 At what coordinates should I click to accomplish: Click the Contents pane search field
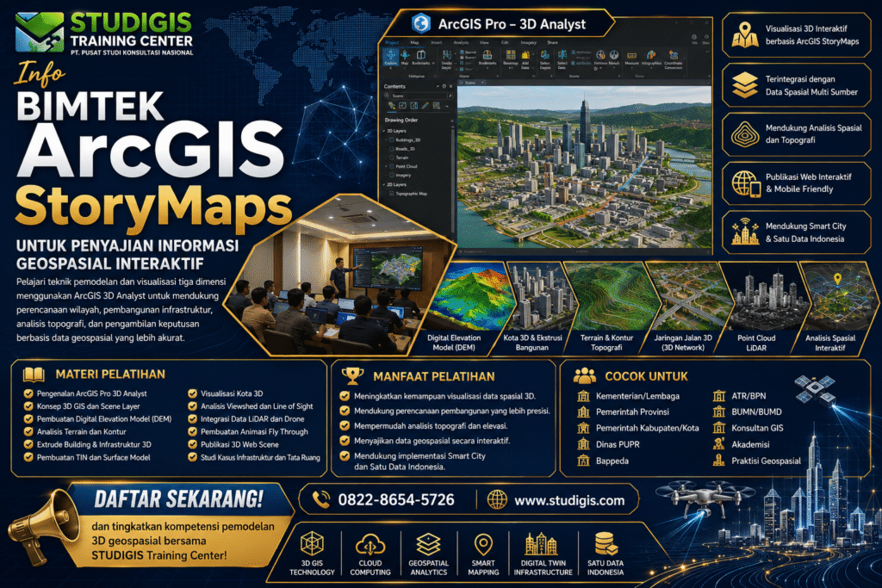pyautogui.click(x=419, y=96)
